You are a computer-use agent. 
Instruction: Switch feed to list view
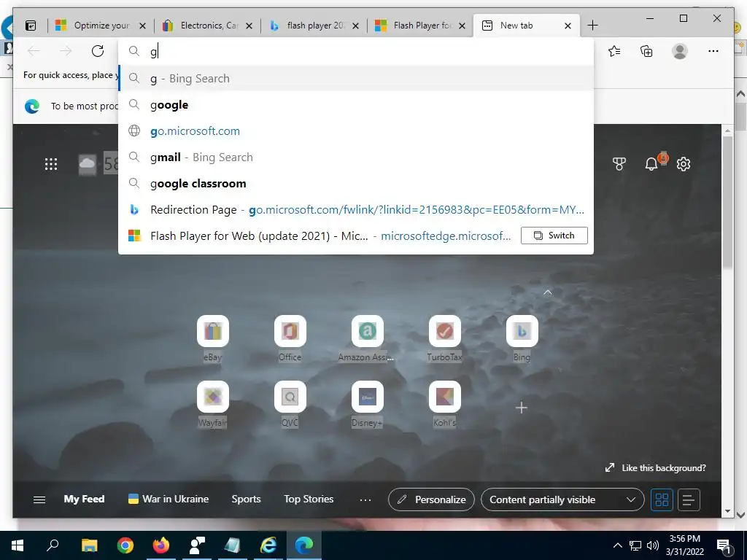click(689, 499)
